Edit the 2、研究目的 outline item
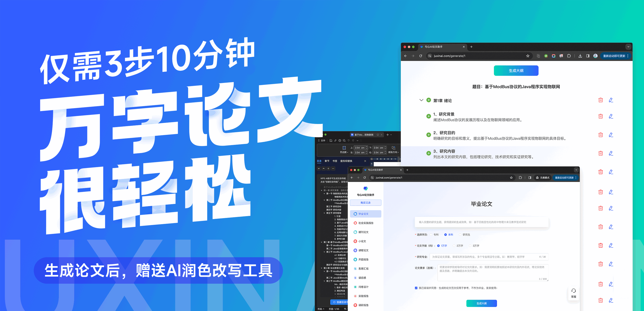 pos(611,135)
